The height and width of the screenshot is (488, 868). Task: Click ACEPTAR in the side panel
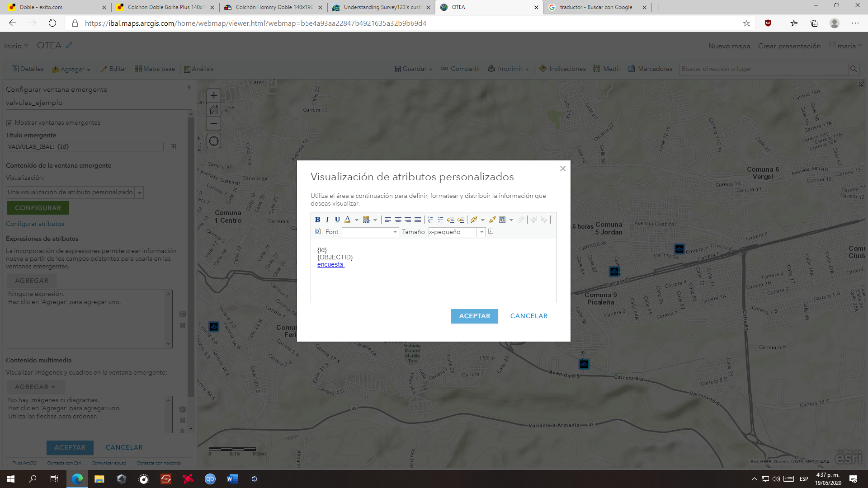tap(70, 447)
